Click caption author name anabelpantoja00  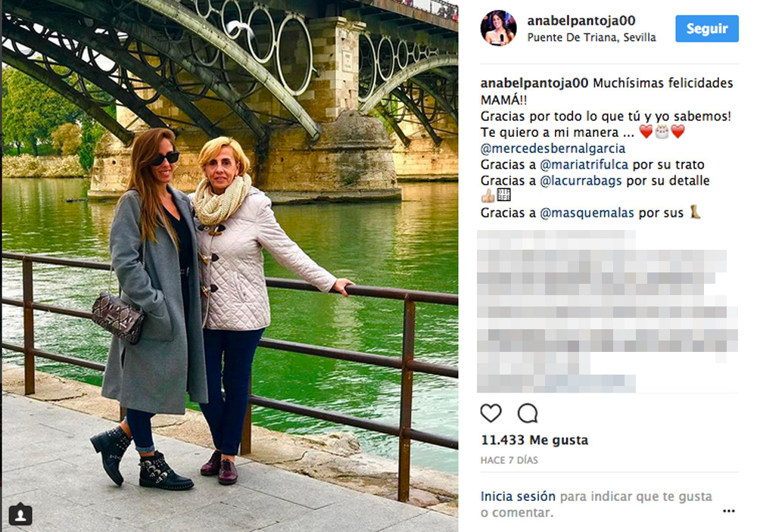pyautogui.click(x=534, y=83)
